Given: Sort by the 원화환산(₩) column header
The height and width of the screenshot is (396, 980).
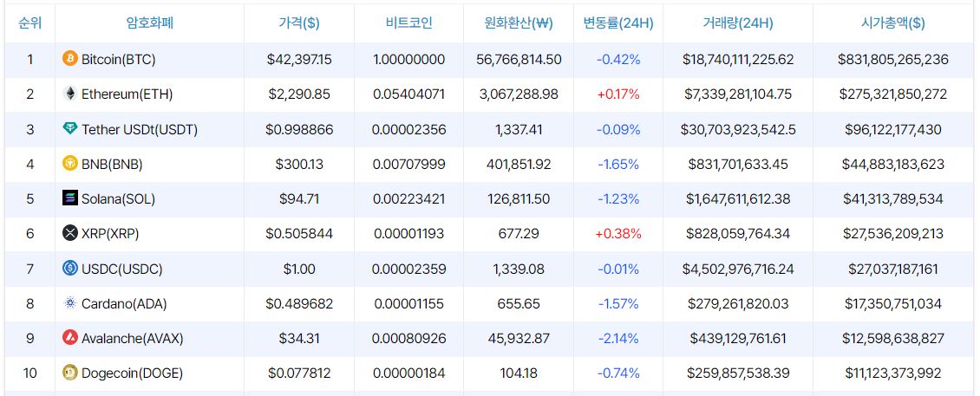Looking at the screenshot, I should pyautogui.click(x=519, y=23).
